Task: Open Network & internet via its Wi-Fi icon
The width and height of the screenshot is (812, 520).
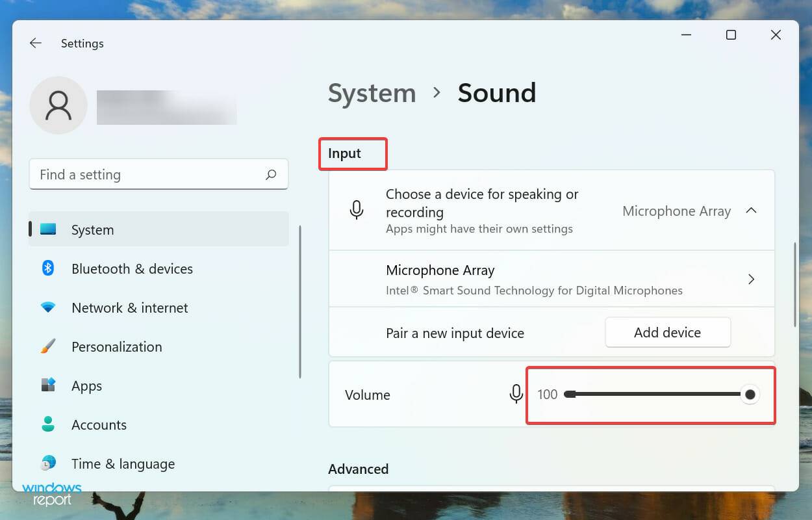Action: click(47, 307)
